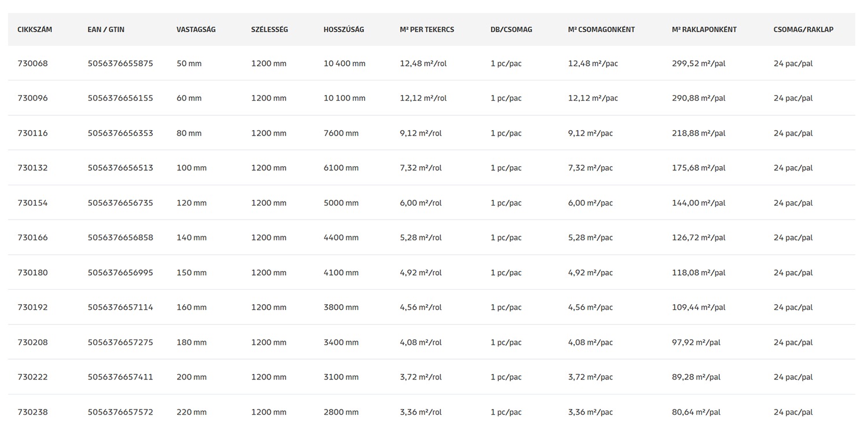Click the M² PER TEKERCS header
This screenshot has width=868, height=424.
[x=427, y=30]
